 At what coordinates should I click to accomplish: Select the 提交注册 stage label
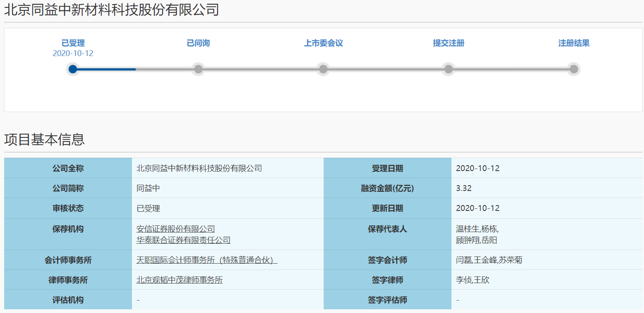449,43
